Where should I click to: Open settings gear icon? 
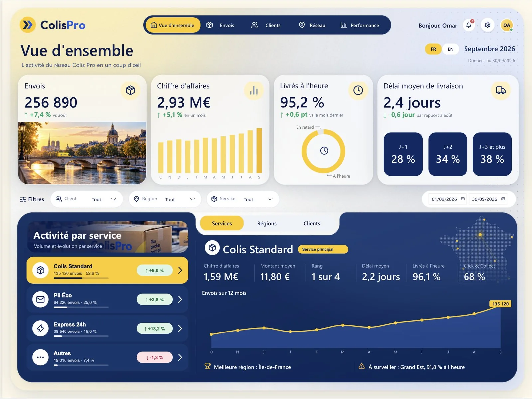[x=488, y=25]
